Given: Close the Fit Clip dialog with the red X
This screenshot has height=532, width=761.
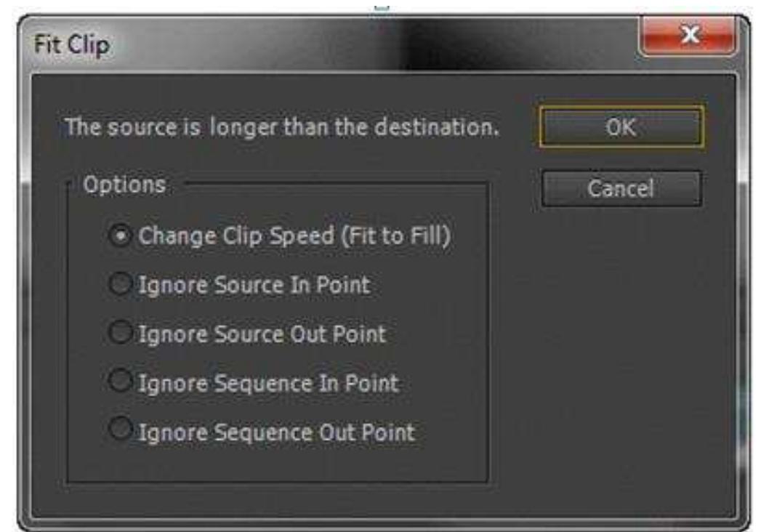Looking at the screenshot, I should (x=688, y=37).
